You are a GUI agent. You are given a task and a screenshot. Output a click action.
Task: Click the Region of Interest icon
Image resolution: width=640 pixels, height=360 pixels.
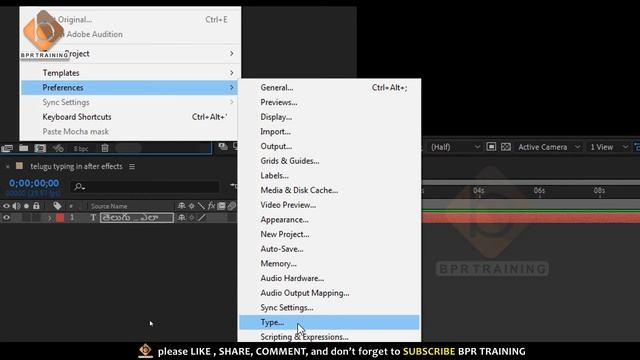(491, 147)
